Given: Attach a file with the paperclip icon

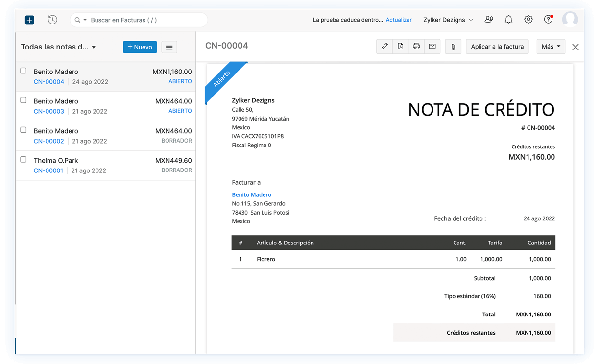Looking at the screenshot, I should 453,46.
